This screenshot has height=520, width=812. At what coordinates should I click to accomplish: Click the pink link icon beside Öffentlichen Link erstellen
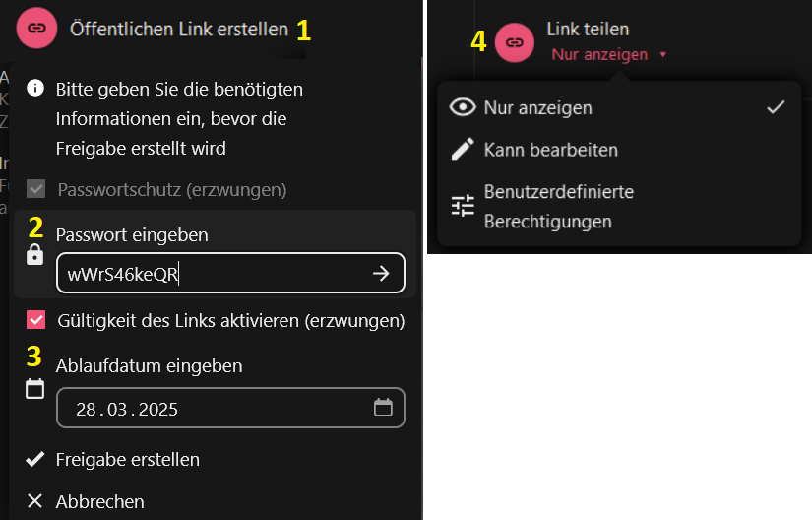pyautogui.click(x=36, y=28)
